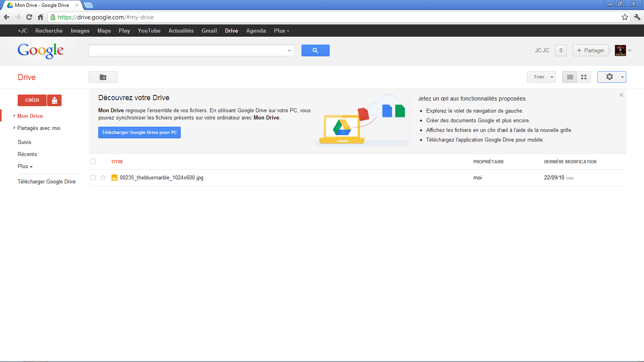This screenshot has width=644, height=362.
Task: Open YouTube in the top navigation bar
Action: 149,31
